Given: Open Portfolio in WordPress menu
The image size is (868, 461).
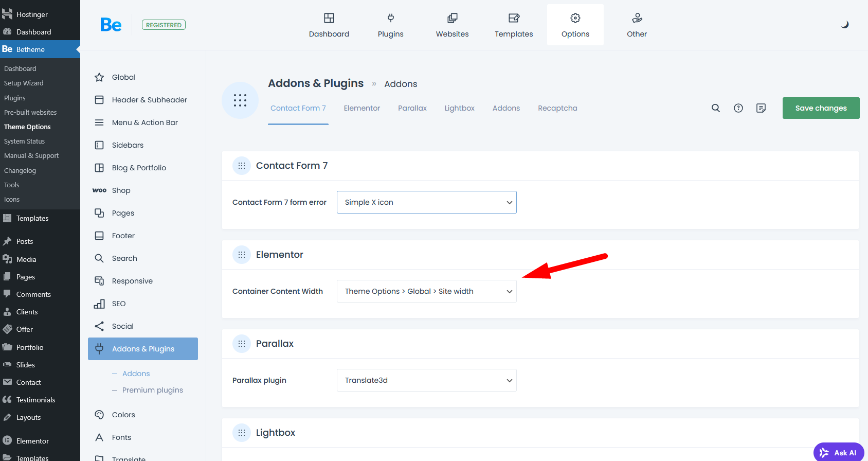Looking at the screenshot, I should coord(40,347).
